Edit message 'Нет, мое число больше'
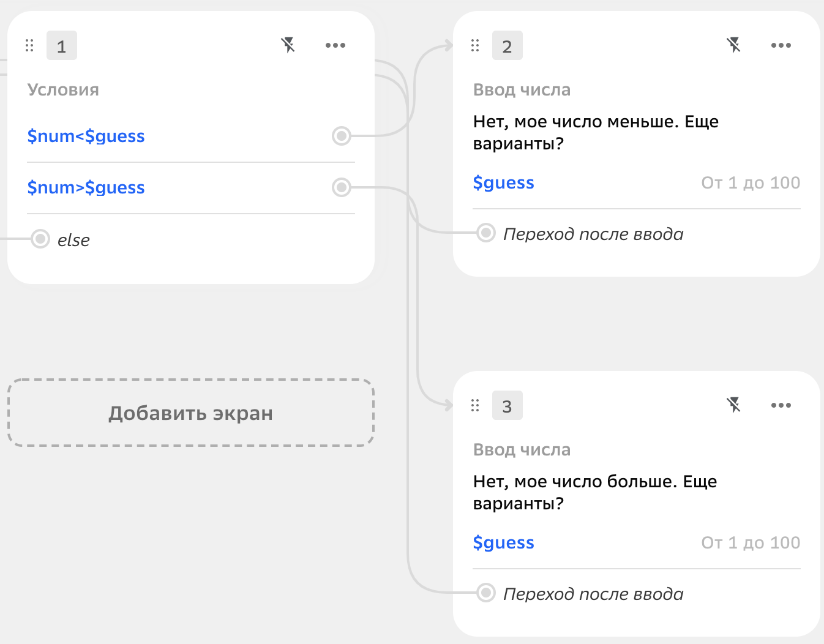This screenshot has width=824, height=644. click(595, 492)
